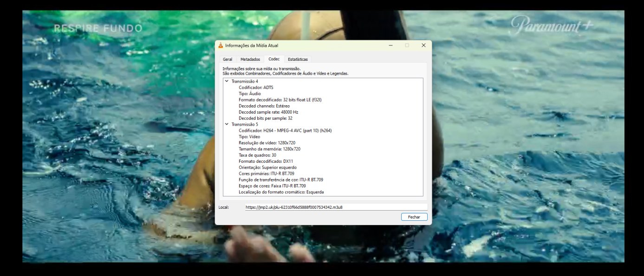Image resolution: width=644 pixels, height=276 pixels.
Task: Select the Orientação: Superior esquerdo row
Action: [x=267, y=167]
